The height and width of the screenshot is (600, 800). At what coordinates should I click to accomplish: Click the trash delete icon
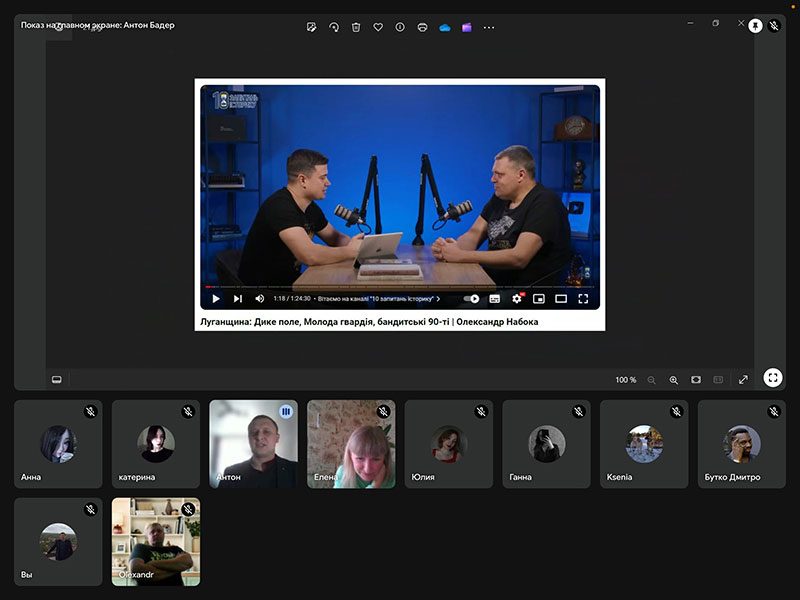point(356,27)
